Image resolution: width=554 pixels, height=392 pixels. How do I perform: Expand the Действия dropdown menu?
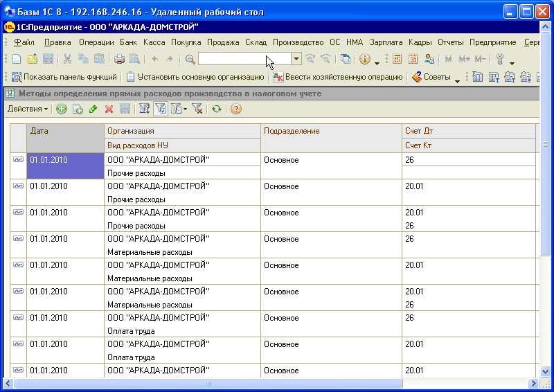(x=28, y=109)
